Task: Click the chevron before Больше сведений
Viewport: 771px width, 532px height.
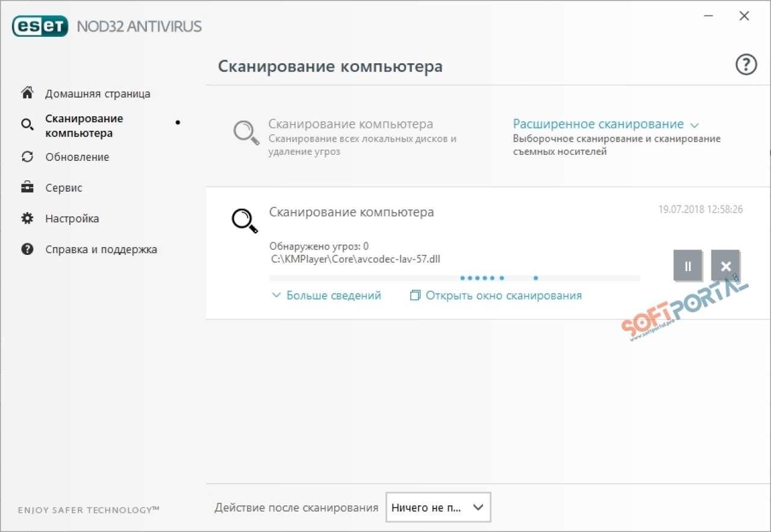Action: click(276, 296)
